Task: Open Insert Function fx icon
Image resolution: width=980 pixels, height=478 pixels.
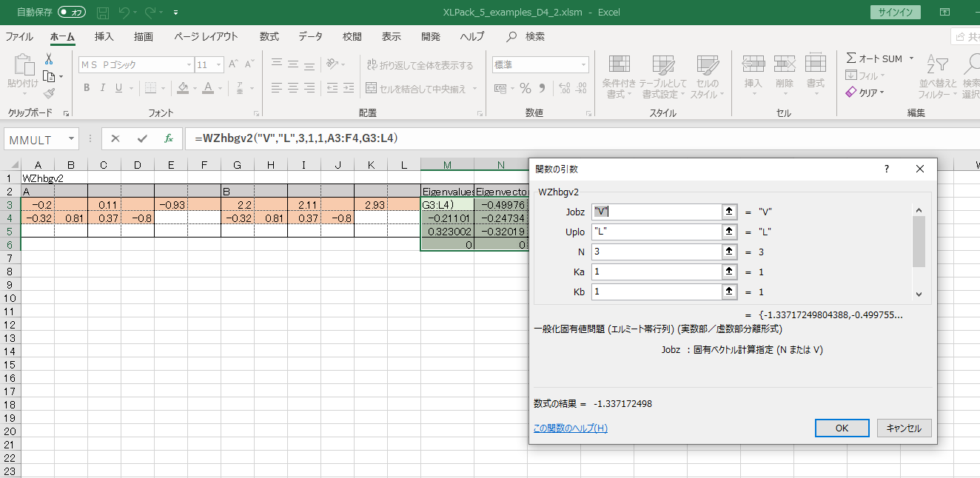Action: (x=169, y=138)
